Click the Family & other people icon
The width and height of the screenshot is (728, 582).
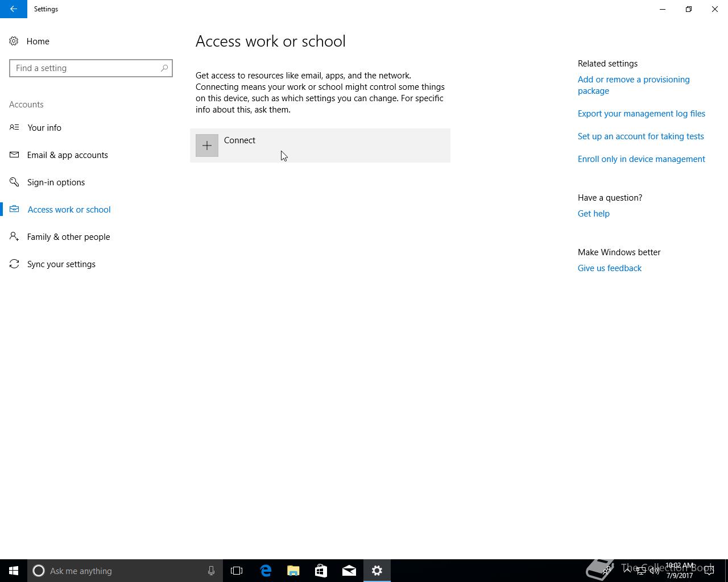pos(14,237)
